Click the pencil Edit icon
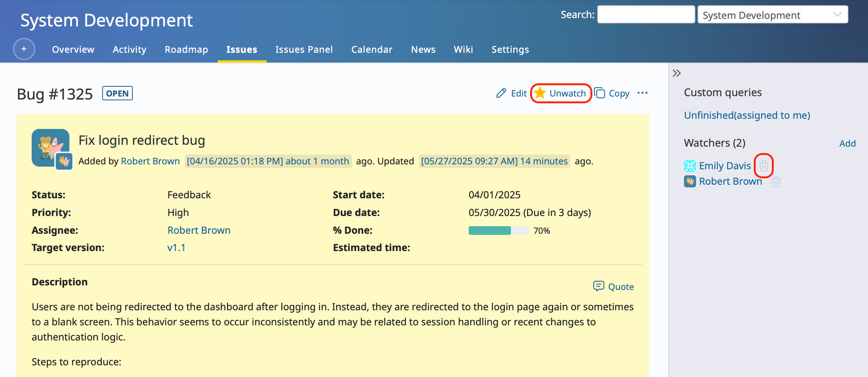Viewport: 868px width, 377px height. pyautogui.click(x=501, y=93)
